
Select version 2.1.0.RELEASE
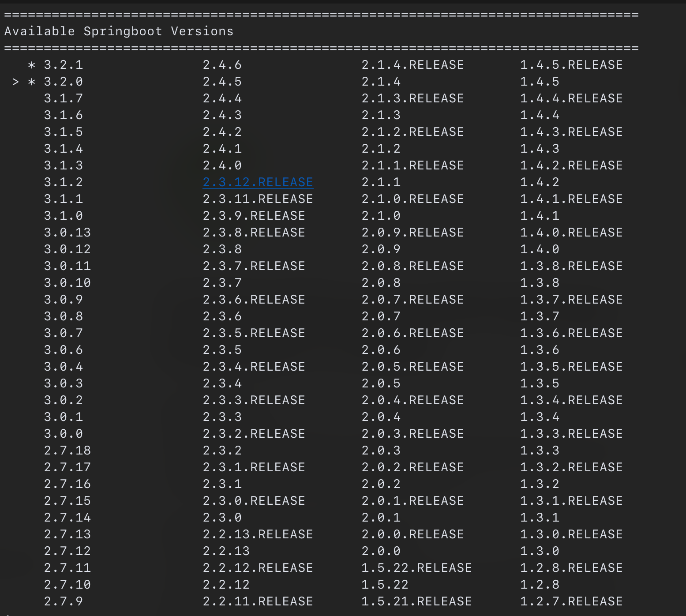pos(413,199)
